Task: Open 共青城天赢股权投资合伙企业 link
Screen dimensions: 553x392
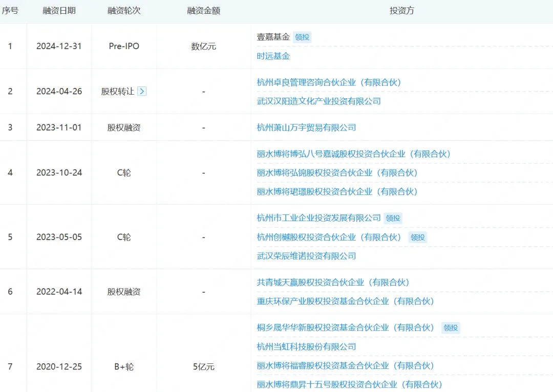Action: click(x=333, y=282)
